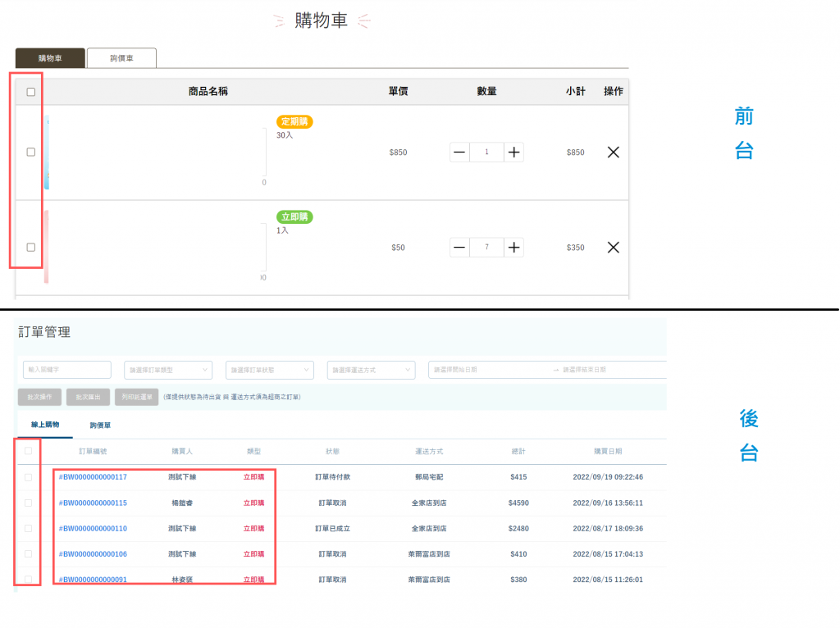Remove the $350 item with X icon

pos(614,248)
